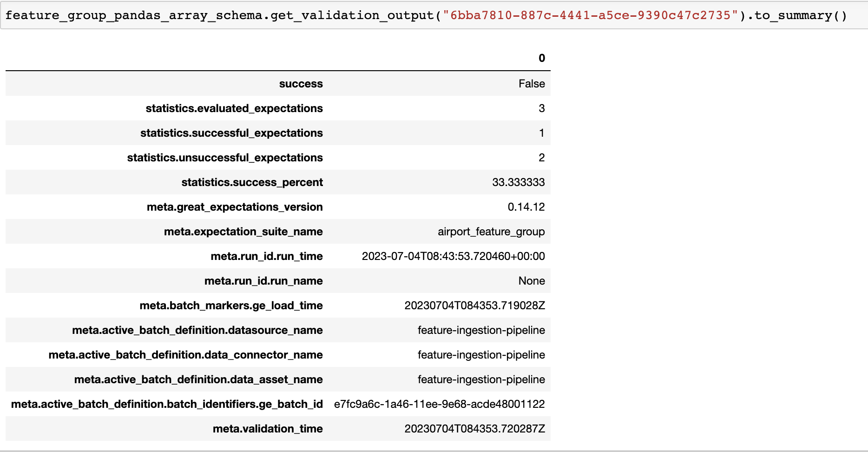The width and height of the screenshot is (868, 452).
Task: Select the None run_name value
Action: tap(532, 281)
